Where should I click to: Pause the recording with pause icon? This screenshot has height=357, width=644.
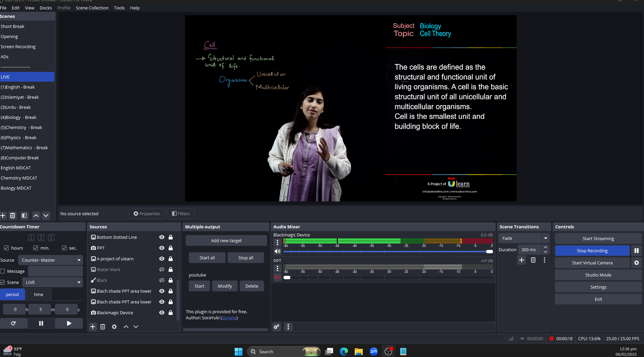click(x=637, y=251)
